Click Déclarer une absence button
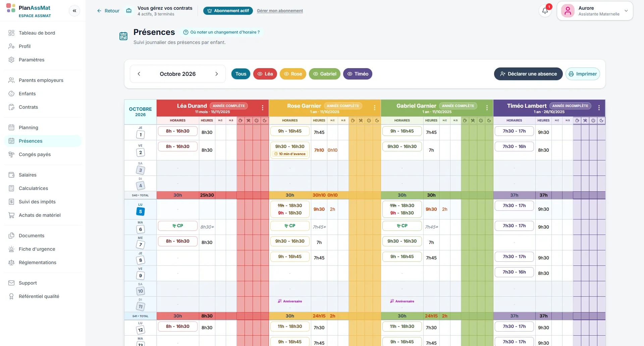This screenshot has height=346, width=644. coord(528,74)
